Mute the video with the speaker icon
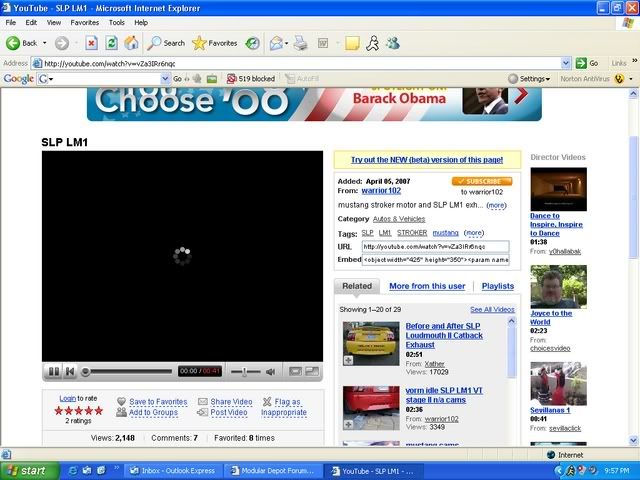 coord(270,371)
